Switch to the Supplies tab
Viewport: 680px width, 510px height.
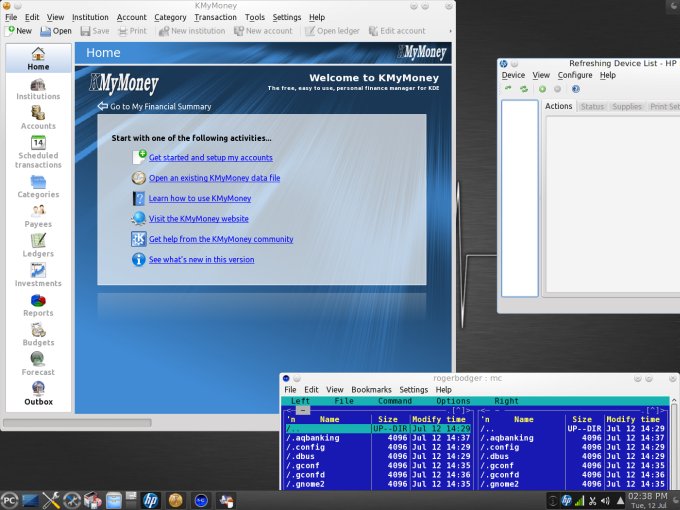627,106
